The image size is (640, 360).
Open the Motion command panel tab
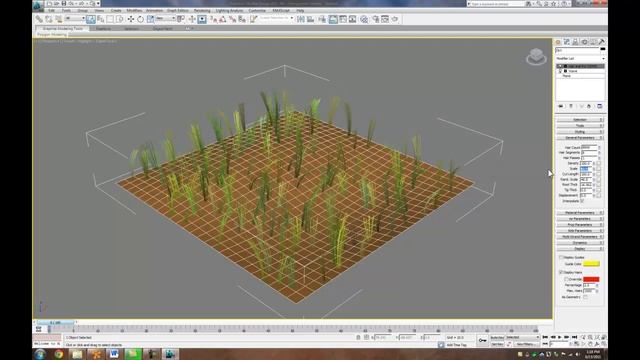[x=584, y=42]
